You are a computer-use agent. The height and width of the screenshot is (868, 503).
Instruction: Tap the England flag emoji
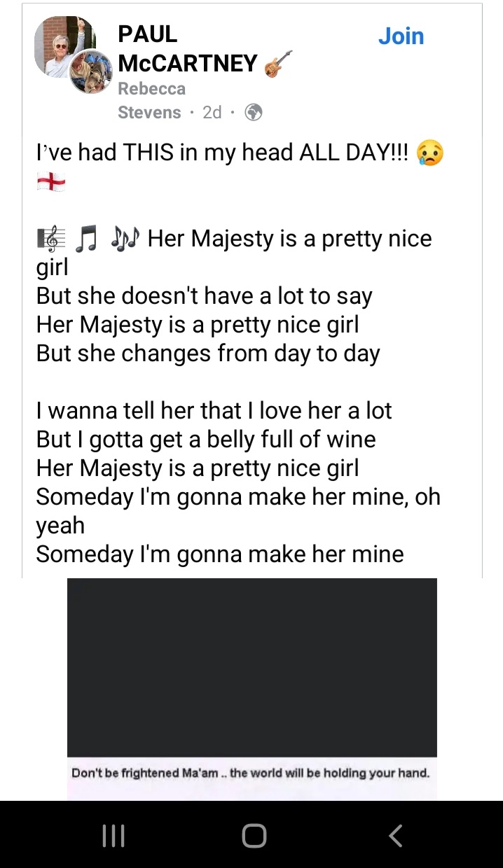[x=50, y=182]
